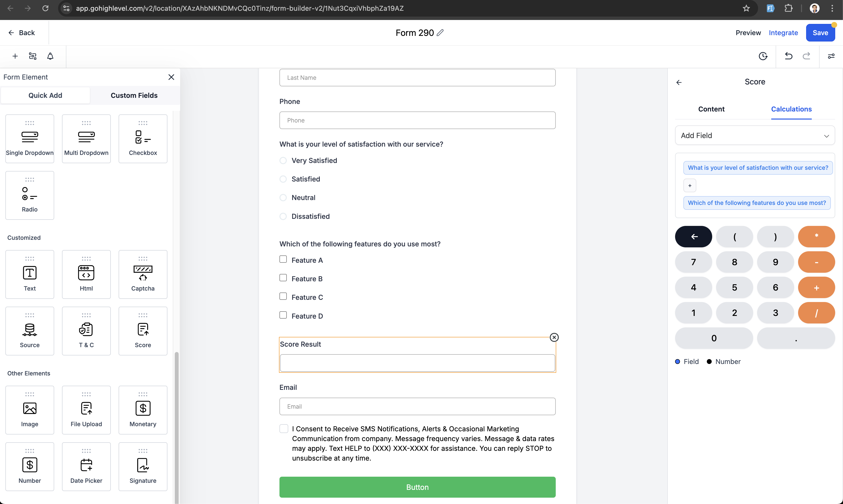Image resolution: width=843 pixels, height=504 pixels.
Task: Click the Email input field
Action: click(x=417, y=406)
